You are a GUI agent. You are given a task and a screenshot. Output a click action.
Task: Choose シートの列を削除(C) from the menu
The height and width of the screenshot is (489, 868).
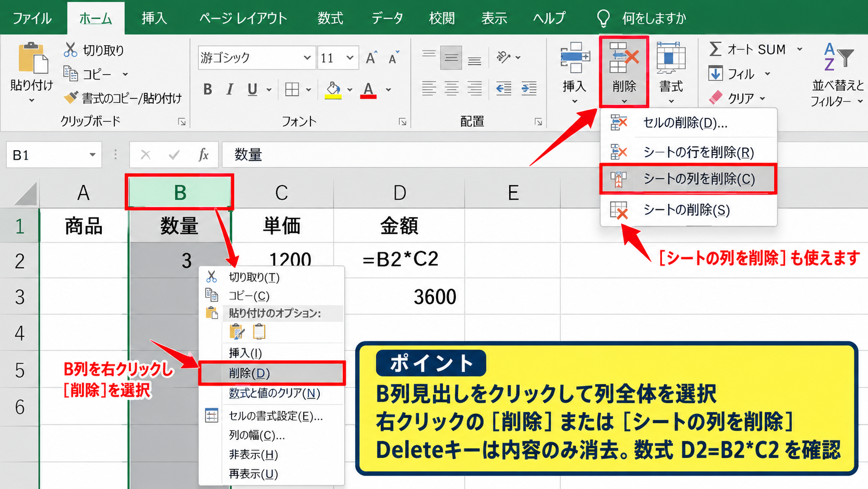[x=688, y=179]
